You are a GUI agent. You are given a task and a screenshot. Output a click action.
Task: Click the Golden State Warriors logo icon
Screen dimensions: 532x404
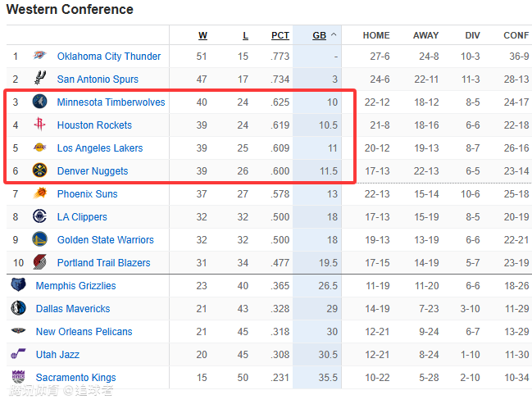[39, 240]
